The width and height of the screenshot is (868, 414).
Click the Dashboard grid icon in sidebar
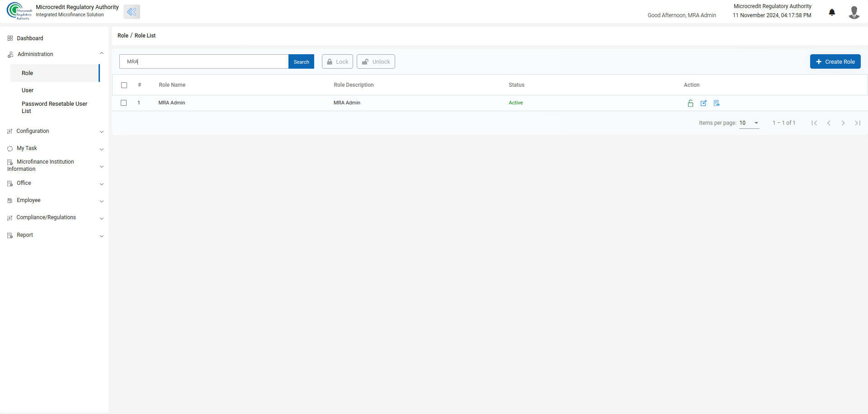tap(10, 38)
